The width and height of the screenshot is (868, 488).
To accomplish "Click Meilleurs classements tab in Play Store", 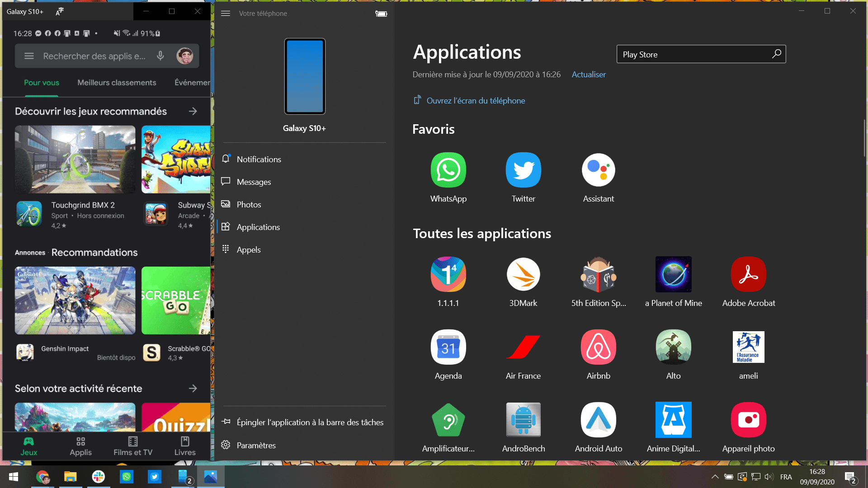I will tap(116, 83).
